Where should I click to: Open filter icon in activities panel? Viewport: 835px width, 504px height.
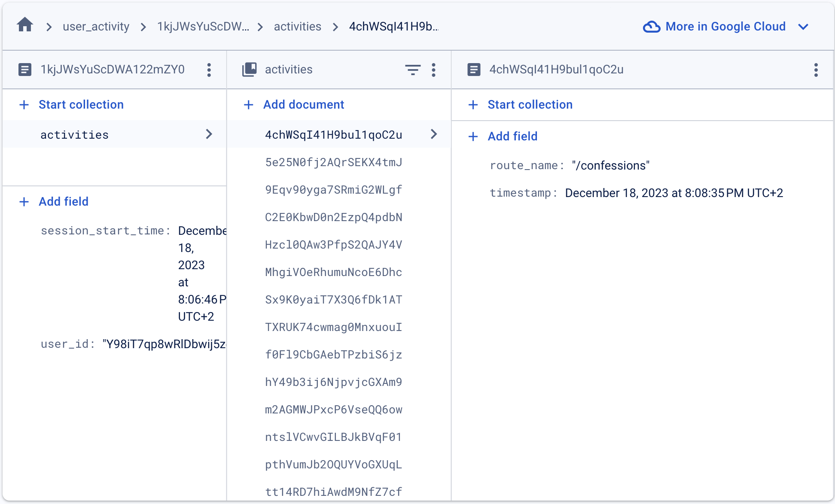pyautogui.click(x=412, y=70)
